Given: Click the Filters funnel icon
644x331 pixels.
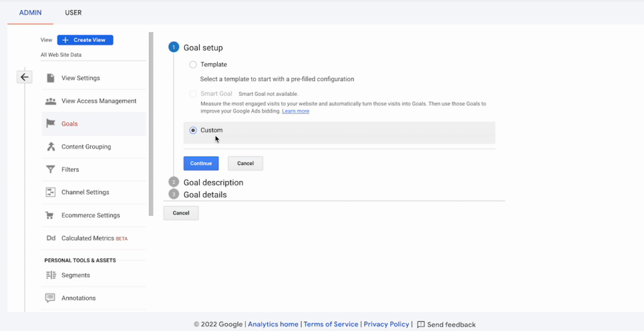Looking at the screenshot, I should tap(50, 169).
